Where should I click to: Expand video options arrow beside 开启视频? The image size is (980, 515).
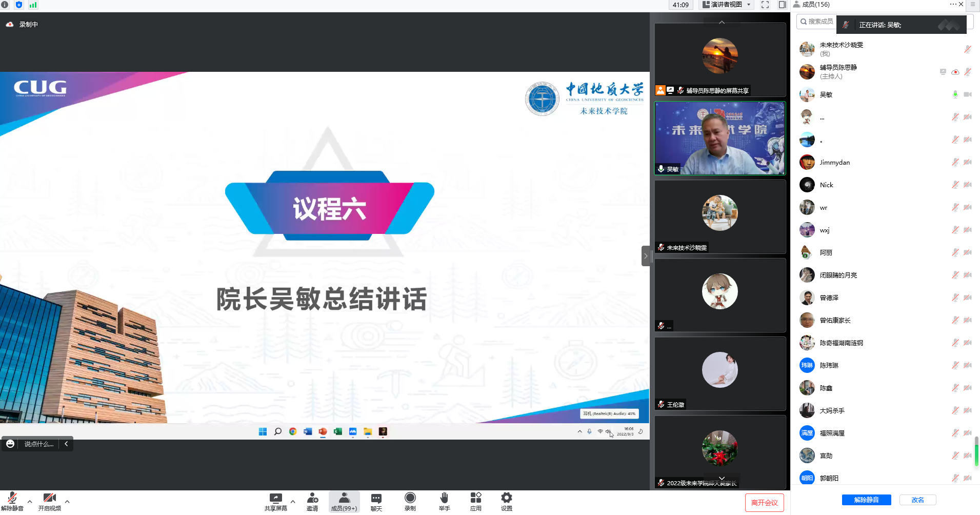[67, 502]
